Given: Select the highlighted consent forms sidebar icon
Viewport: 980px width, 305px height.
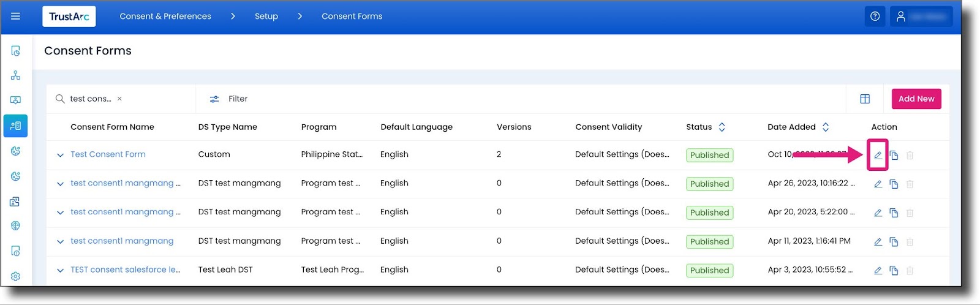Looking at the screenshot, I should 16,126.
